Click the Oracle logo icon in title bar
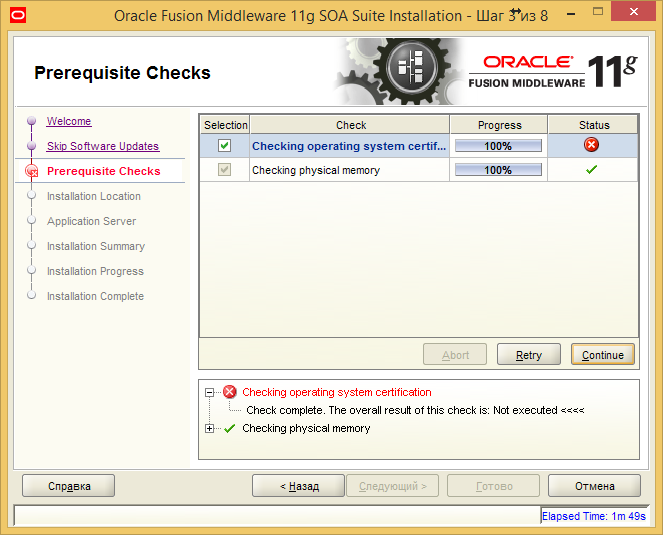This screenshot has height=535, width=663. [x=18, y=16]
